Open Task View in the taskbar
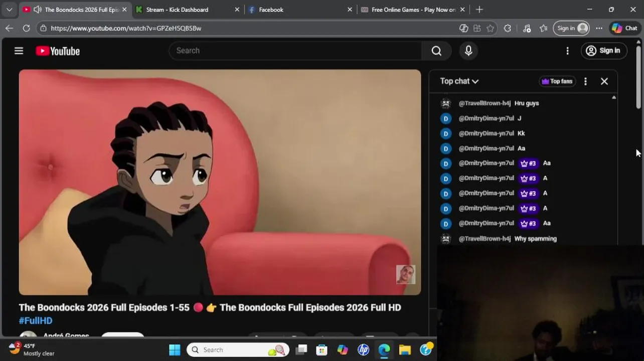The image size is (644, 361). pyautogui.click(x=301, y=350)
